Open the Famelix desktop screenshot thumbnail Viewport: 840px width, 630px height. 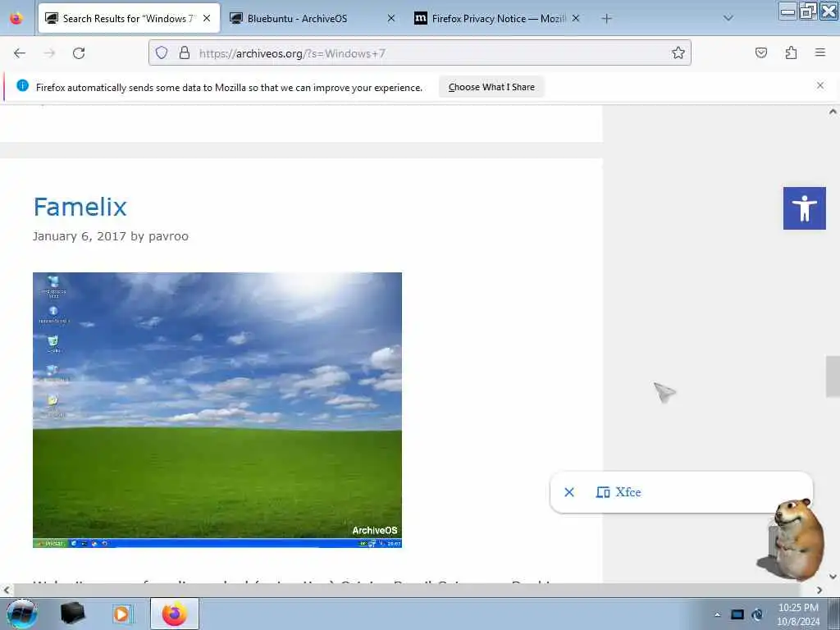tap(217, 410)
